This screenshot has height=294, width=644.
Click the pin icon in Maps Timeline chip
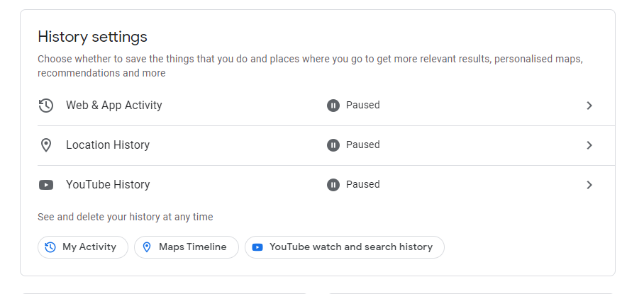(147, 247)
